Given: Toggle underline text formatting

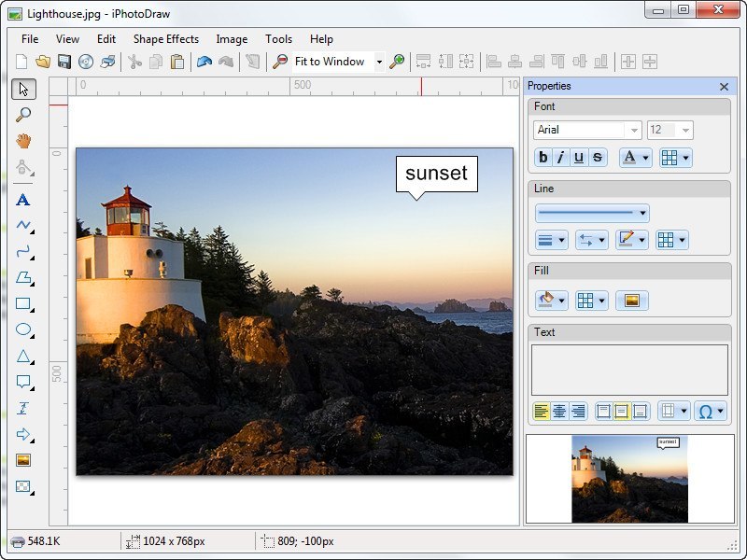Looking at the screenshot, I should (579, 158).
